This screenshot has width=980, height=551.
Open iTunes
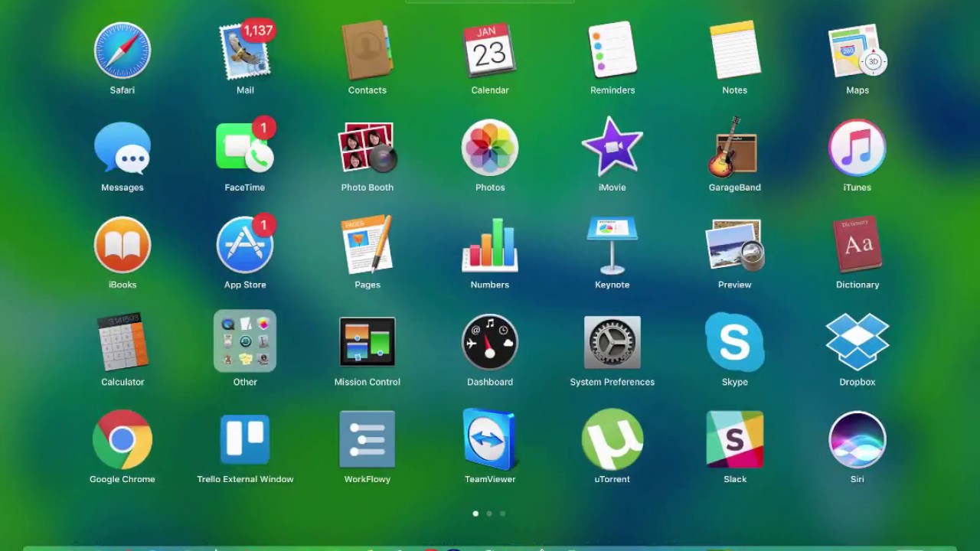(x=857, y=148)
